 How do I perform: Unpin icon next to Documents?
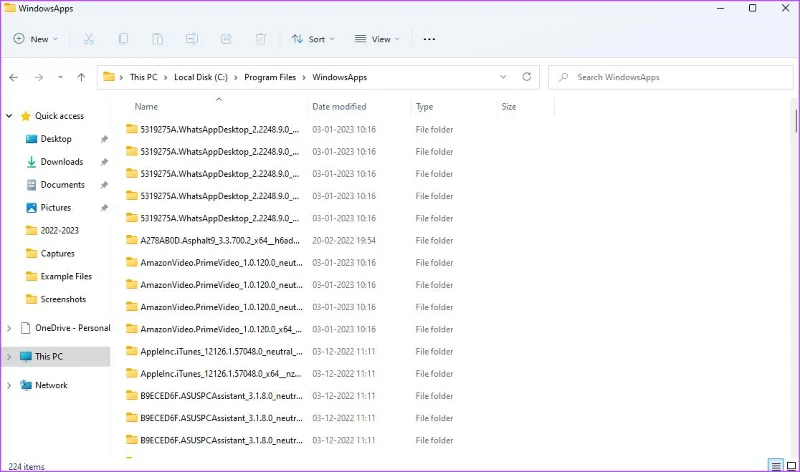tap(104, 185)
